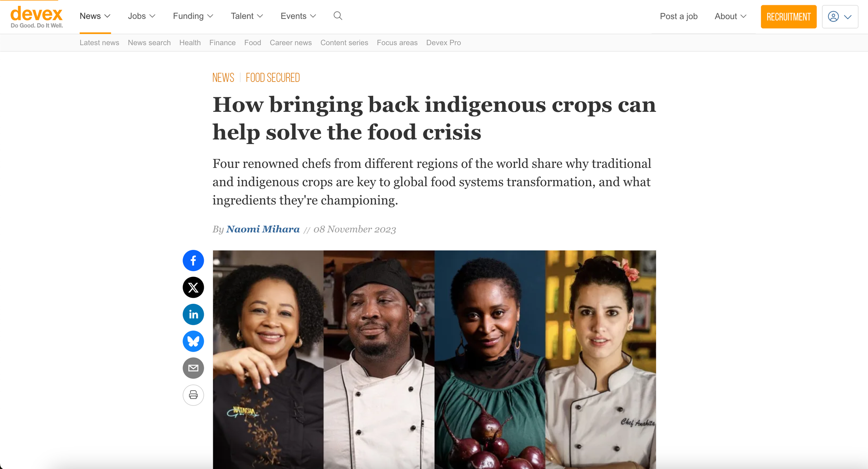The image size is (868, 469).
Task: Expand the Funding dropdown menu
Action: click(x=193, y=16)
